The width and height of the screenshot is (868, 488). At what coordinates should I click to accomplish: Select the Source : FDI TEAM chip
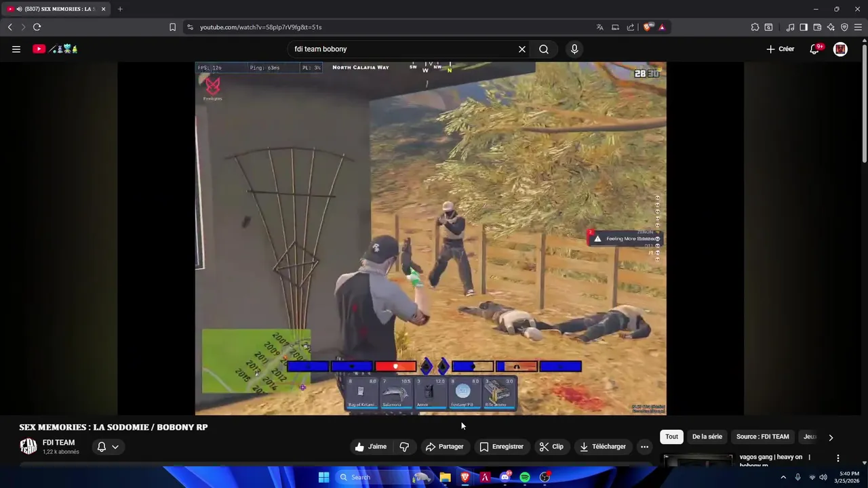tap(763, 436)
